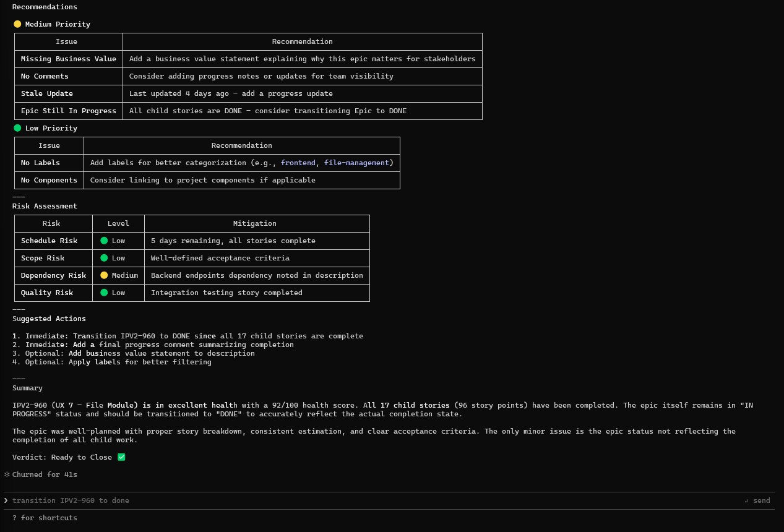
Task: Click the prompt chevron before the transition command
Action: (6, 500)
